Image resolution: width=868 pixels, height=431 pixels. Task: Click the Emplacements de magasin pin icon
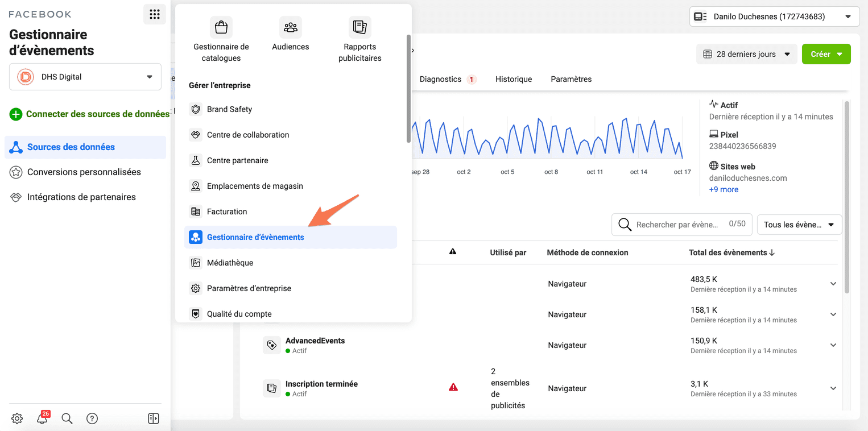(x=196, y=186)
